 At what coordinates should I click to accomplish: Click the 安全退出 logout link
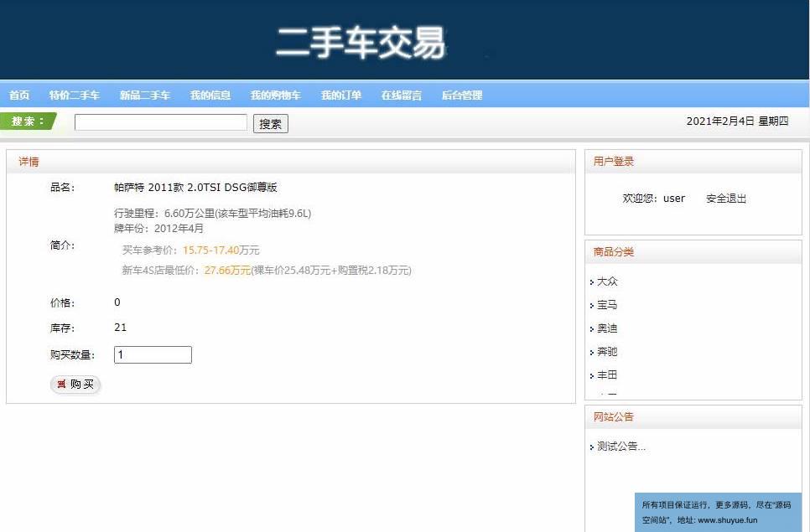click(726, 199)
